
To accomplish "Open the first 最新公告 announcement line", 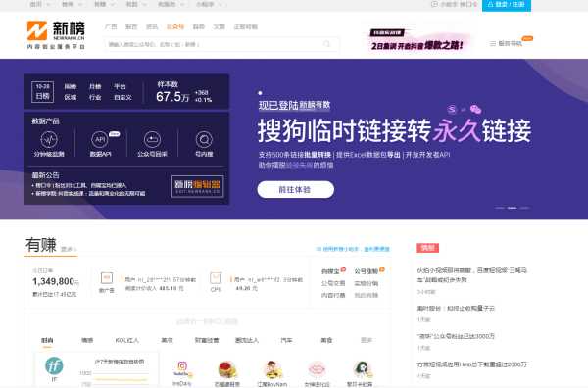I will 79,185.
